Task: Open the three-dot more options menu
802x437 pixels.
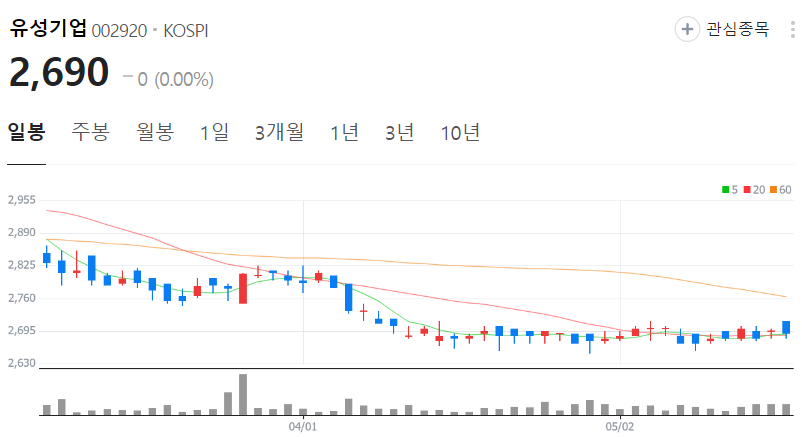Action: coord(793,29)
